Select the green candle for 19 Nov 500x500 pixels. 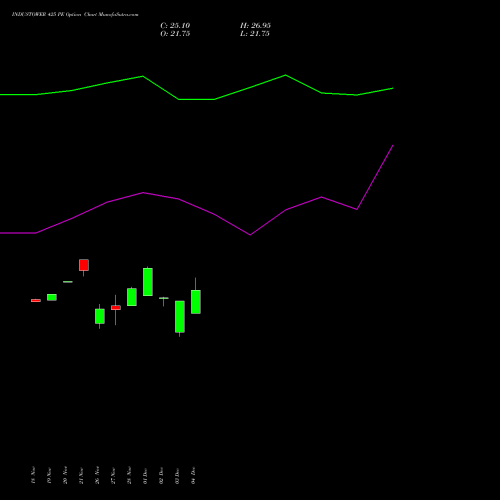point(52,297)
